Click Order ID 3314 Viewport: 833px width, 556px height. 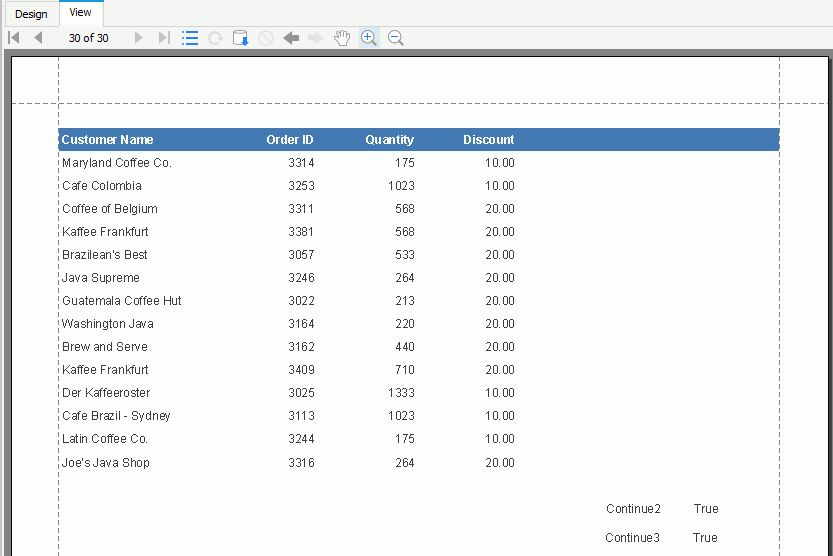[301, 163]
